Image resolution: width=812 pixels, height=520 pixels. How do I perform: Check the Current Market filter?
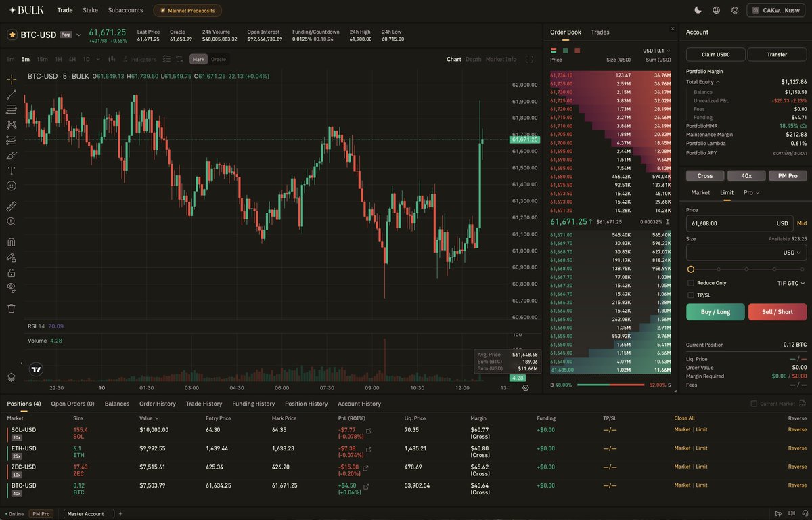click(x=754, y=404)
